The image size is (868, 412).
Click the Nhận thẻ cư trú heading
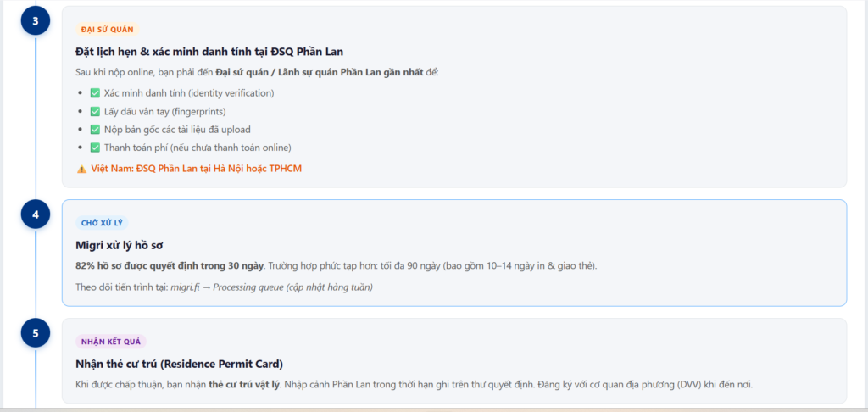click(180, 364)
